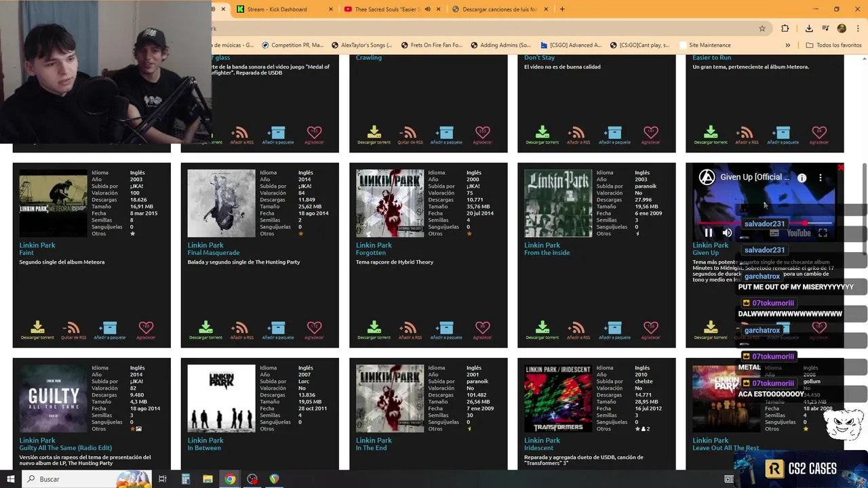Open Hybrid Theory cover on Forgotten card
Screen dimensions: 868x488
pos(390,203)
